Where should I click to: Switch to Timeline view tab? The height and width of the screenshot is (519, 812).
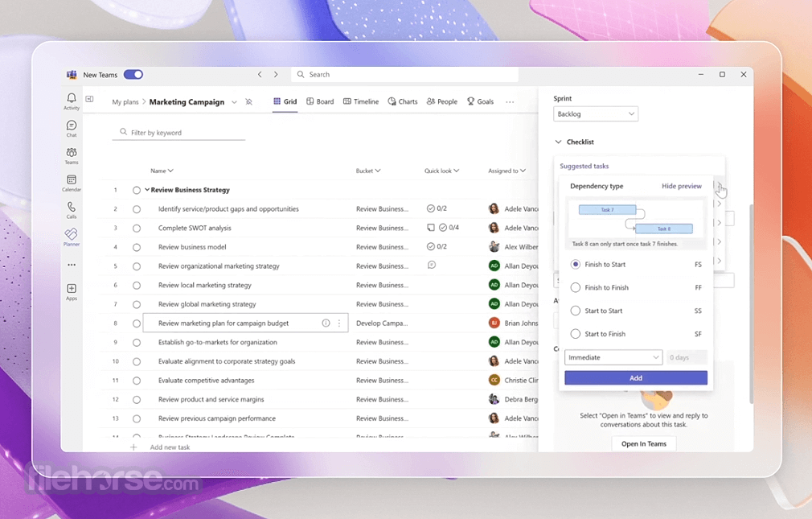click(361, 101)
